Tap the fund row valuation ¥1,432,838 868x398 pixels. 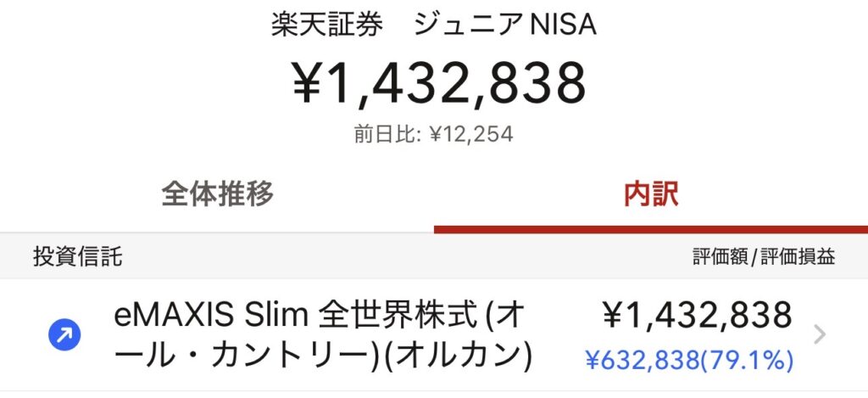click(697, 315)
